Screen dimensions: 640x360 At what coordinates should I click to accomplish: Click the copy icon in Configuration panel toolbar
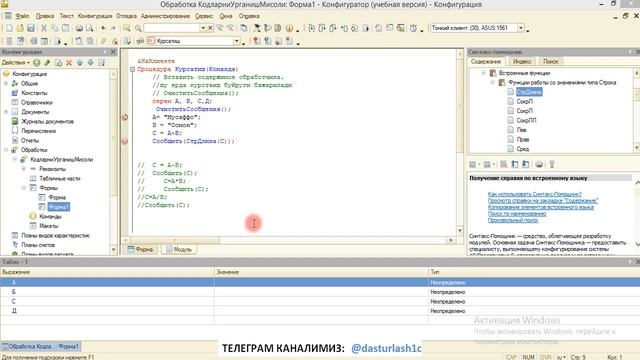pos(58,62)
